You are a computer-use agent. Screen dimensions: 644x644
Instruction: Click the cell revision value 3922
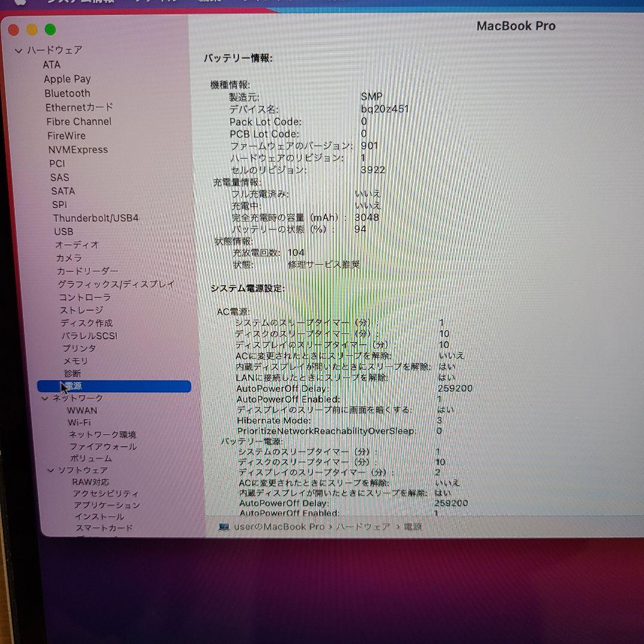tap(373, 170)
